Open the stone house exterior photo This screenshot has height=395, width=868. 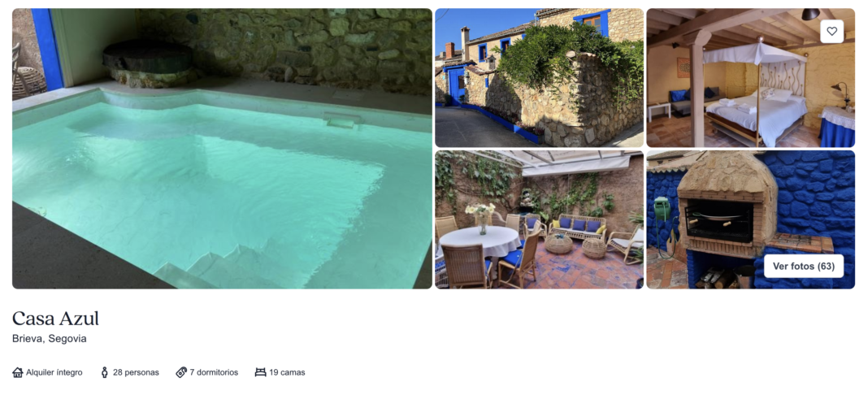[539, 77]
